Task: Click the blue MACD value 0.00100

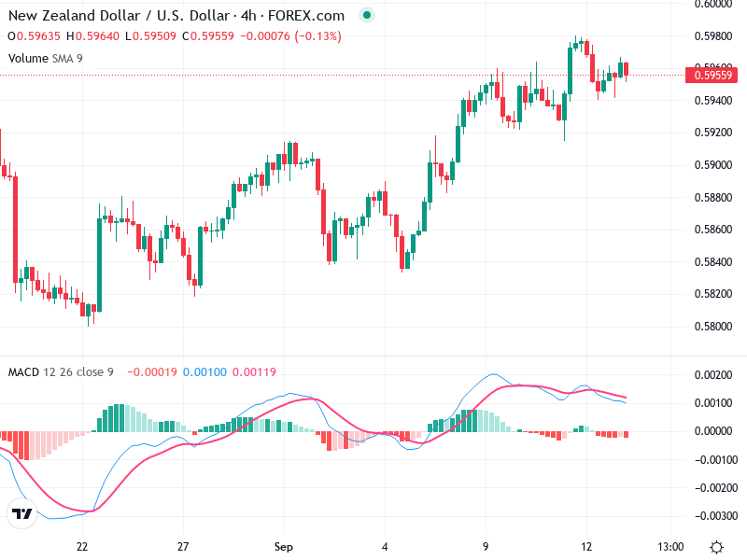Action: click(x=204, y=371)
